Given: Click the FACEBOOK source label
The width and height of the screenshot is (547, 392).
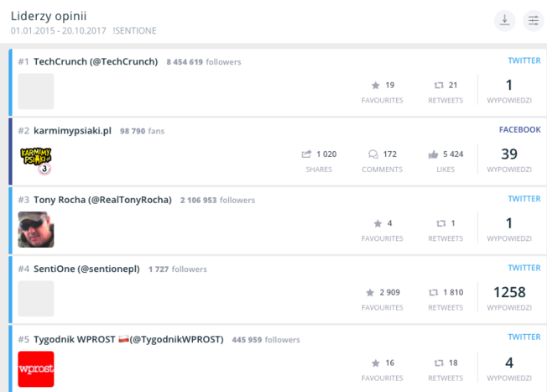Looking at the screenshot, I should tap(519, 130).
